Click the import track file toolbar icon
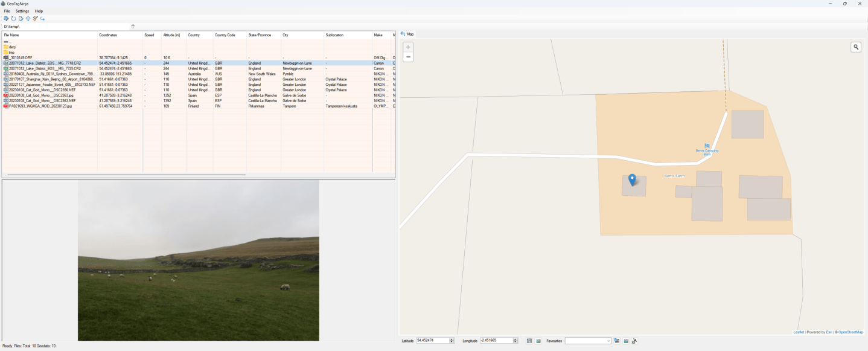 (x=21, y=19)
